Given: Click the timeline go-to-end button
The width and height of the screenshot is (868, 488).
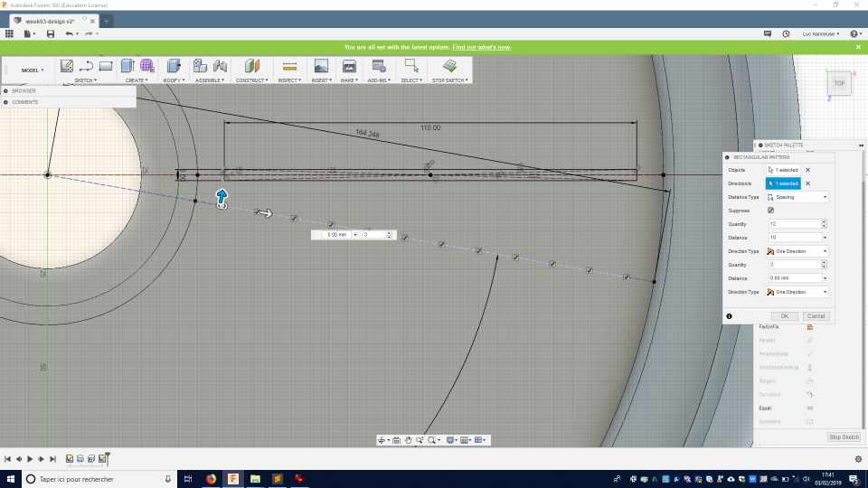Looking at the screenshot, I should (x=52, y=459).
